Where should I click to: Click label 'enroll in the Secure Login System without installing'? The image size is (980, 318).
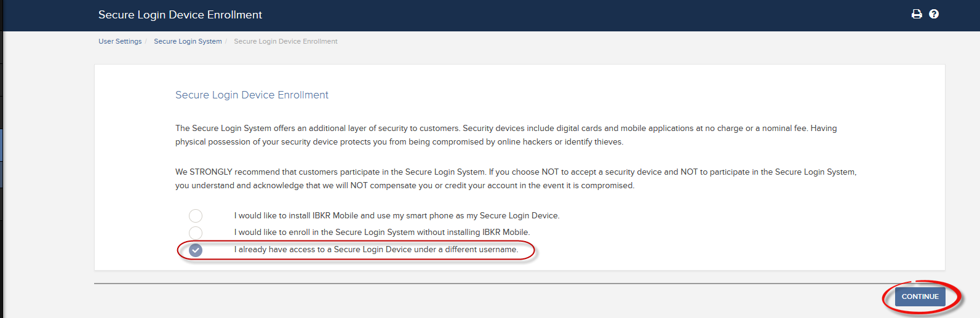[x=382, y=233]
